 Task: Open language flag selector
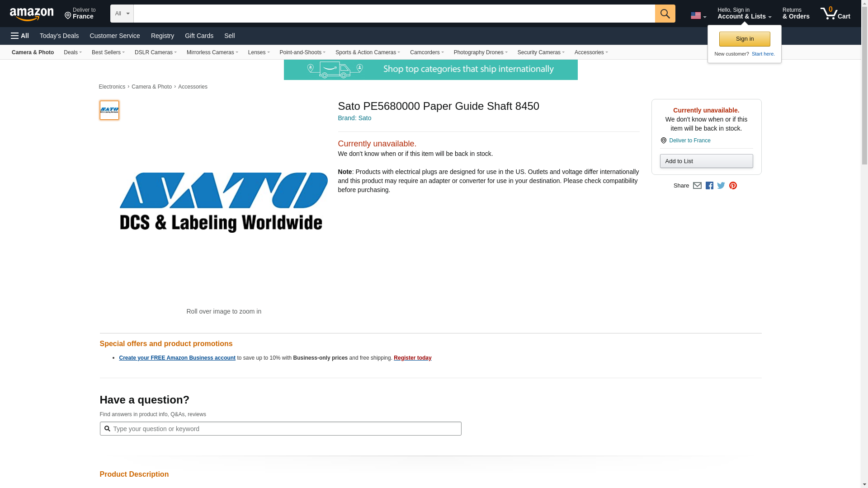(698, 16)
